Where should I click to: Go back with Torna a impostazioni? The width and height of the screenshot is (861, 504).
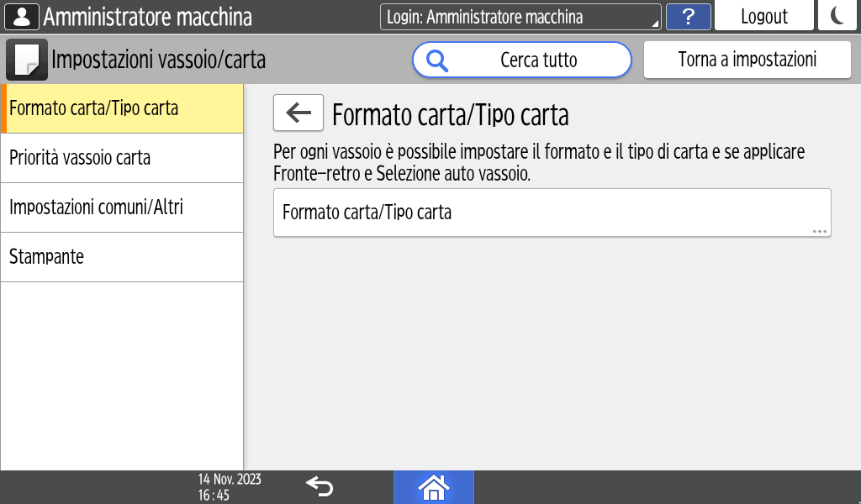click(747, 60)
